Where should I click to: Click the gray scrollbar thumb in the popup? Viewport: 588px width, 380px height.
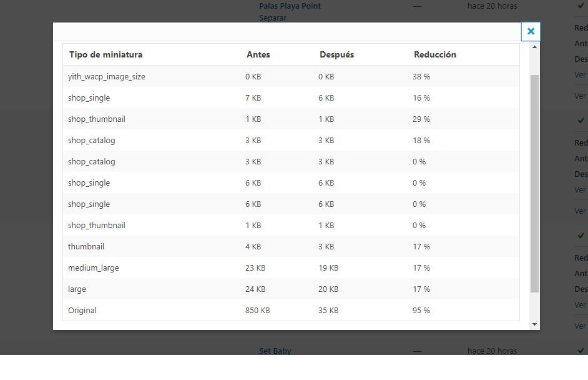[534, 184]
